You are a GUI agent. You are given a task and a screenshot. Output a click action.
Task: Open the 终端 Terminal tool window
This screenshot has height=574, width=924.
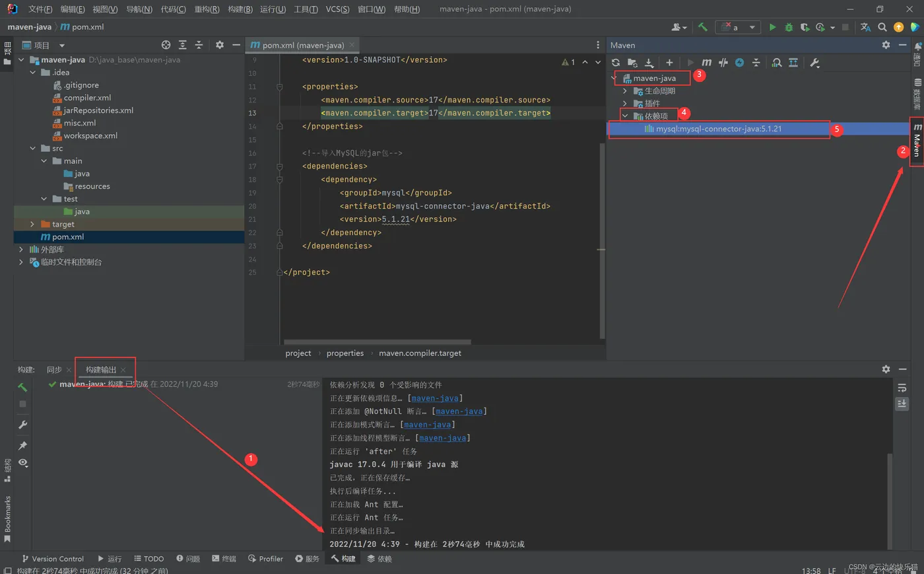click(224, 559)
